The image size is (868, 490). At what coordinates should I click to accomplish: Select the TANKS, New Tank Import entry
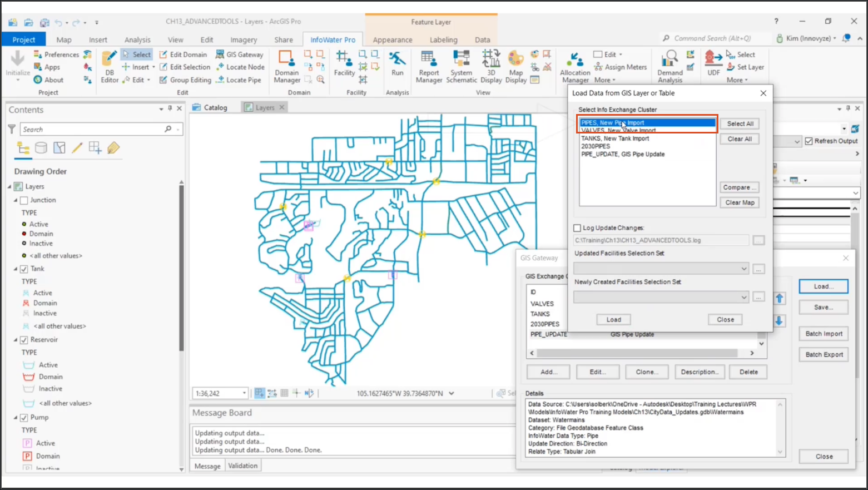click(615, 138)
